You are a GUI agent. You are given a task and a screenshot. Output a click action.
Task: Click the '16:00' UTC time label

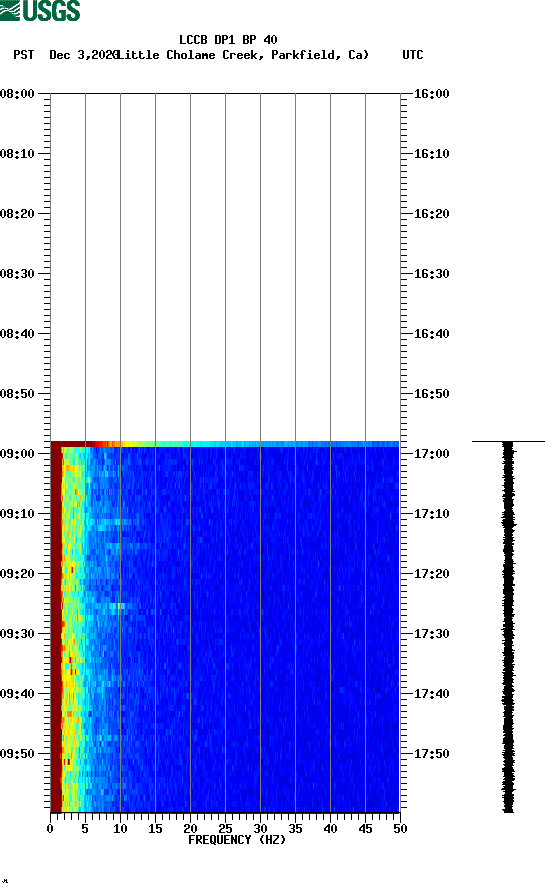click(432, 94)
